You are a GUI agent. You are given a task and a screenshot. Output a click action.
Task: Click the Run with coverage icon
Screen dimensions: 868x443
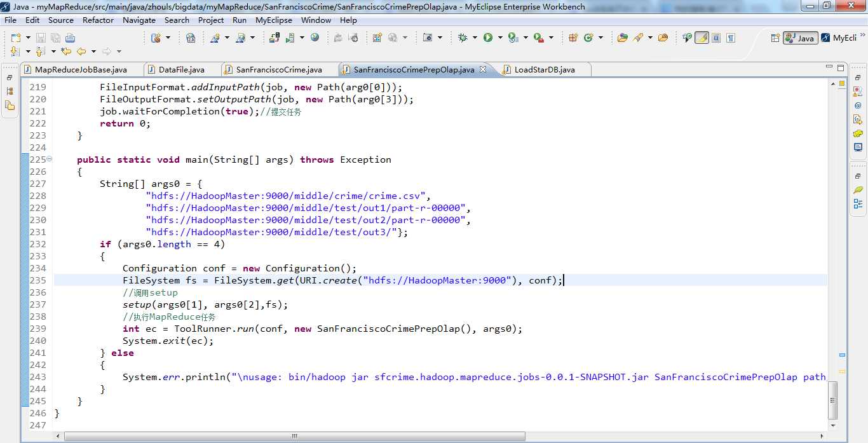click(513, 37)
